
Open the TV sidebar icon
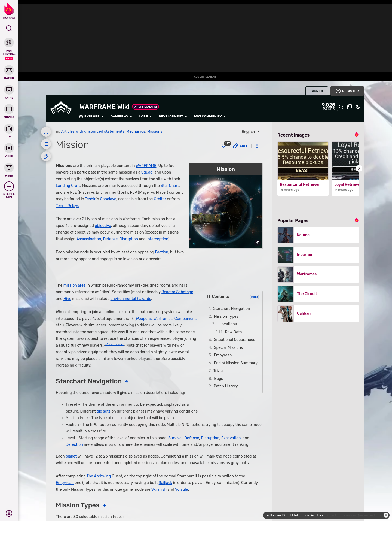9,129
